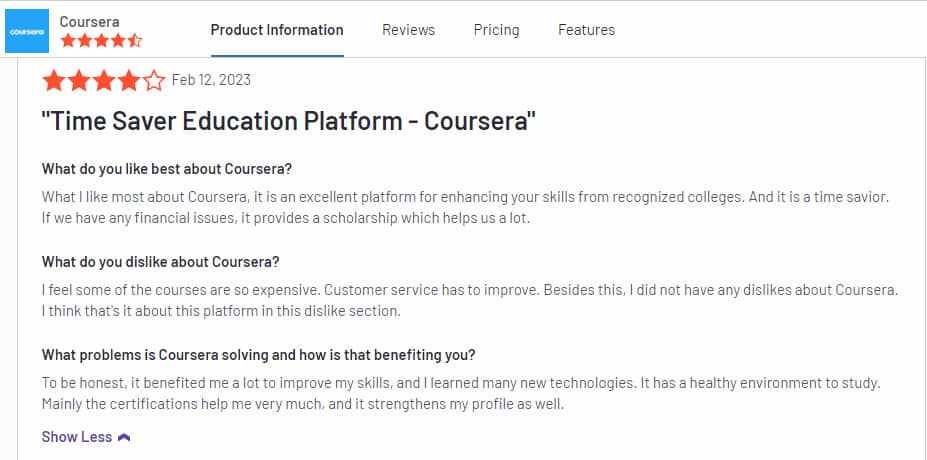Click the scholarship sentence in the review text
Screen dimensions: 927x460
[x=287, y=218]
